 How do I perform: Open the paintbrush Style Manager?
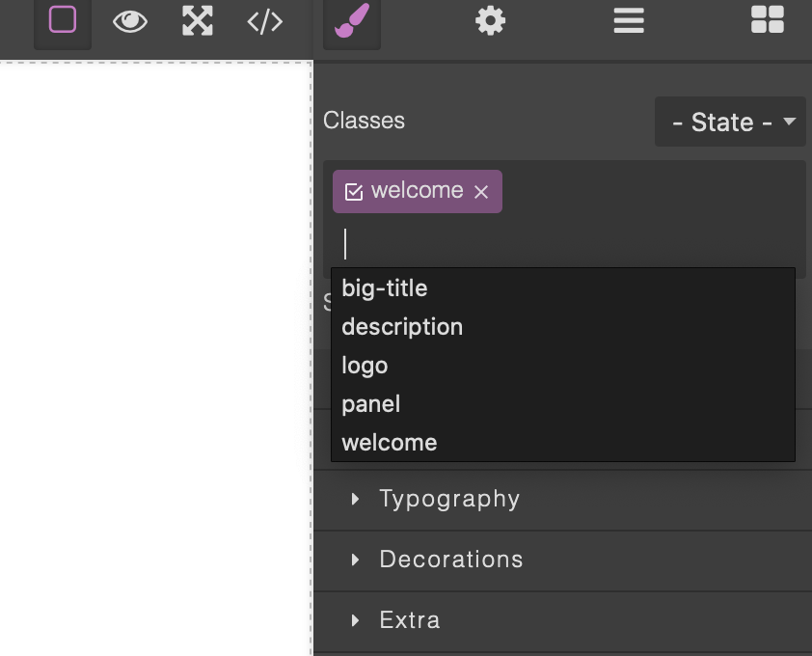(352, 20)
